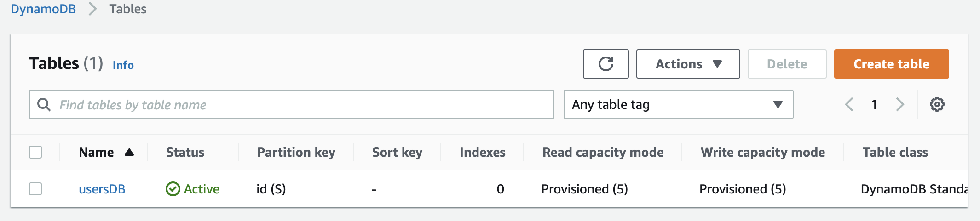
Task: Select all tables header checkbox
Action: click(x=35, y=152)
